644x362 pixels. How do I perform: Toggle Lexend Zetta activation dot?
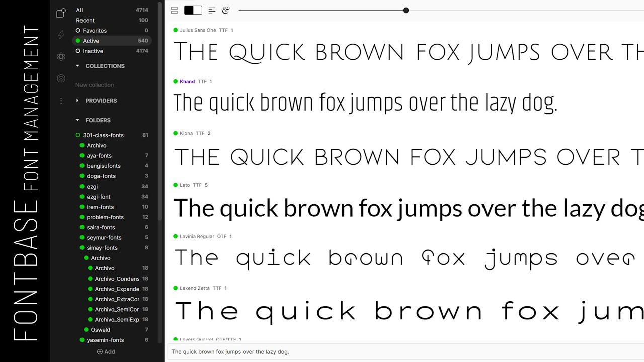point(176,288)
